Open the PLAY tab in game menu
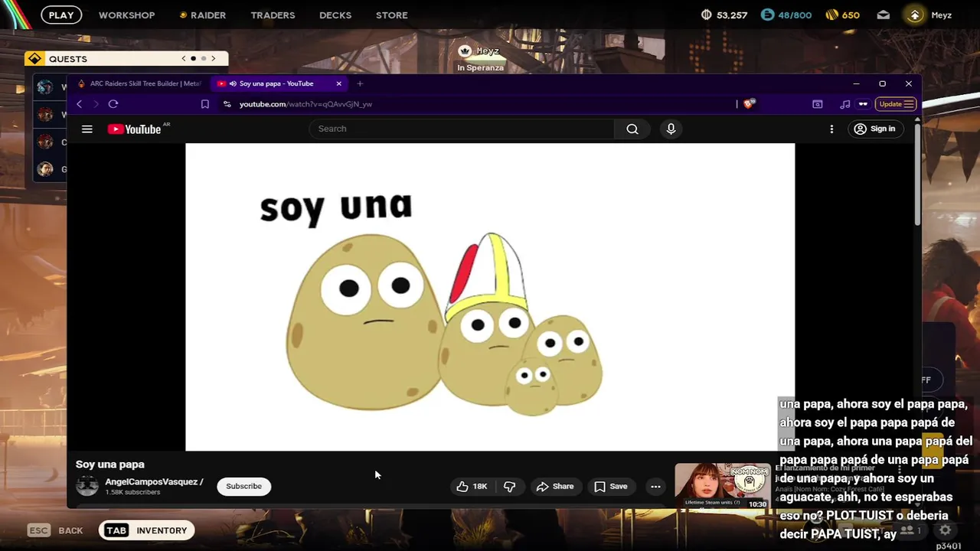 tap(61, 15)
